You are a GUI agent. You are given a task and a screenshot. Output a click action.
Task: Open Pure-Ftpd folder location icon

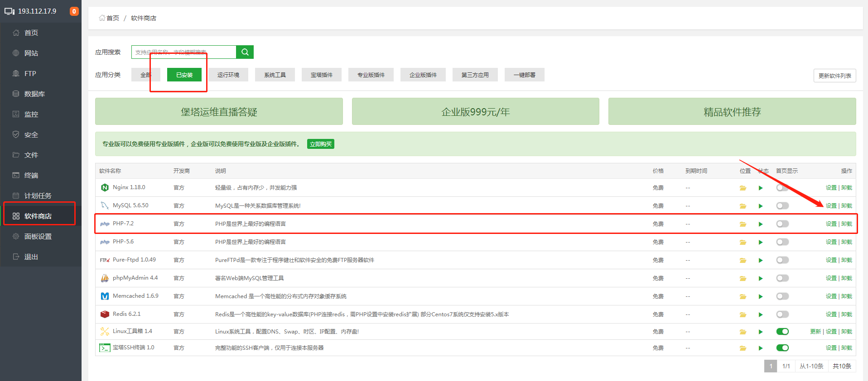point(743,260)
